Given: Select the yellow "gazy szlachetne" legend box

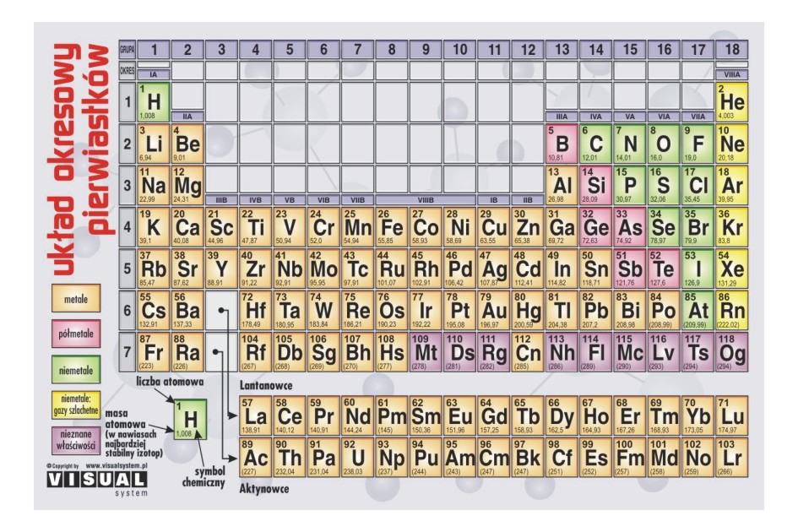Looking at the screenshot, I should click(x=72, y=404).
